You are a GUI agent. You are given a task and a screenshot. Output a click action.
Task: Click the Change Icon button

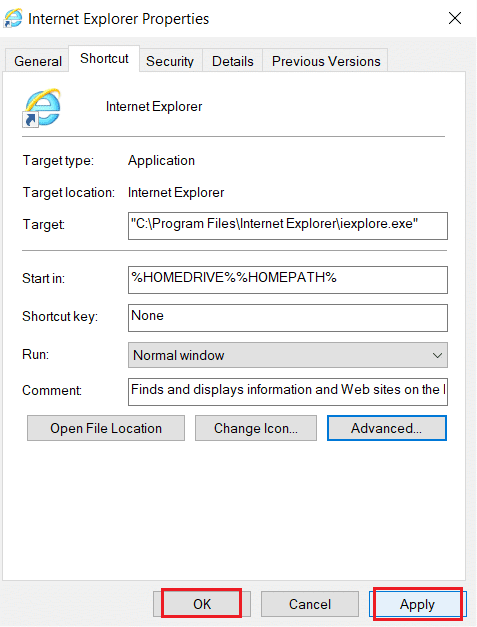pos(256,428)
